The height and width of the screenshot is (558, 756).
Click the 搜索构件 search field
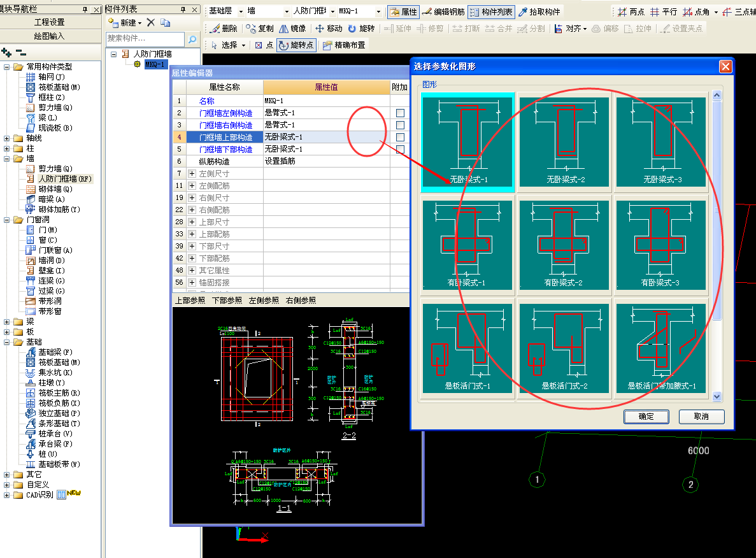click(x=145, y=39)
